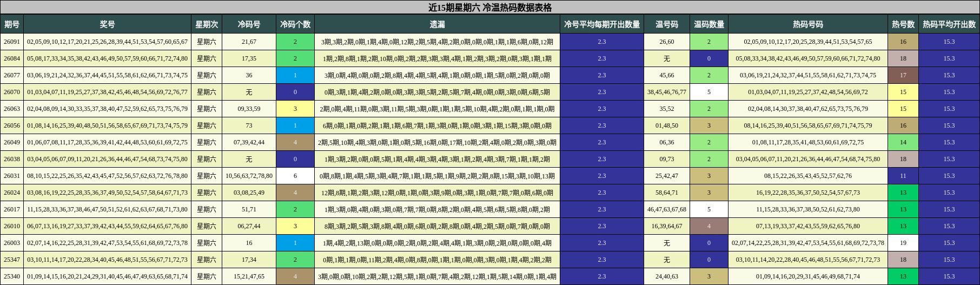Click the 热码号码 column header
Screen dimensions: 980x285
pos(808,24)
